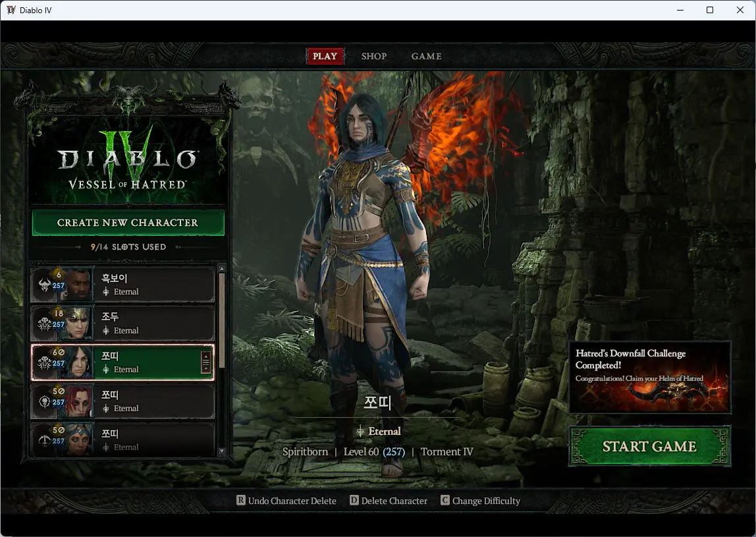Click the level 60 badge on selected 쪼띠
The width and height of the screenshot is (756, 537).
59,353
